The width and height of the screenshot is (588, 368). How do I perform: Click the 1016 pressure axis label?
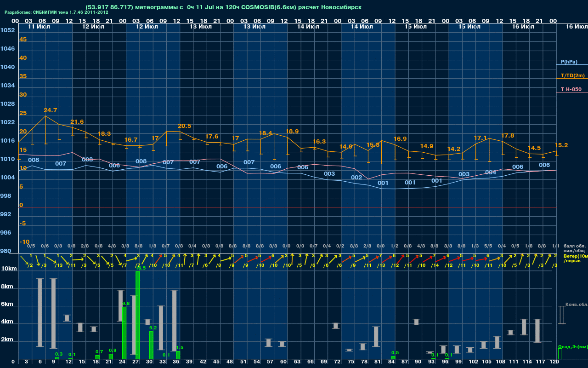pos(7,141)
